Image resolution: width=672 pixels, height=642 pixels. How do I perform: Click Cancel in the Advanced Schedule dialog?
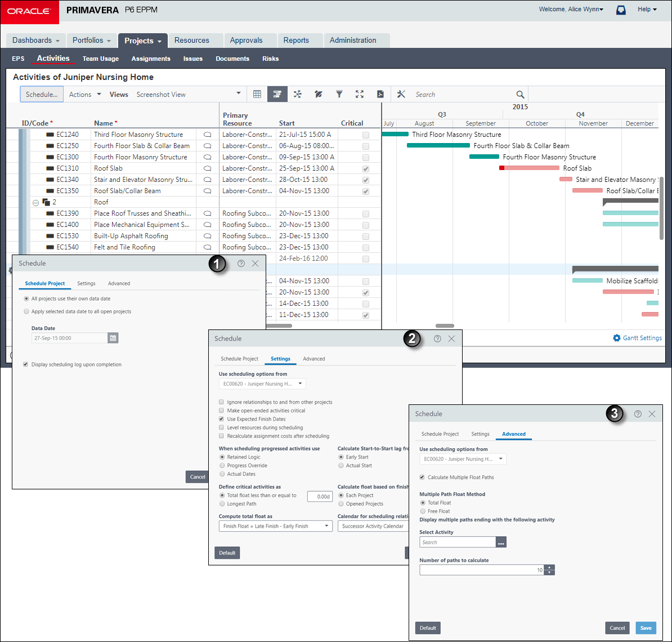617,628
